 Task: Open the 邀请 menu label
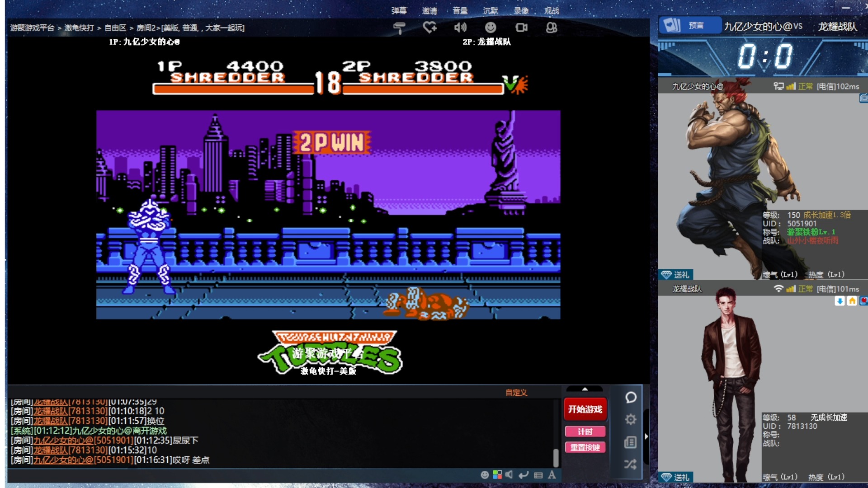[x=429, y=10]
